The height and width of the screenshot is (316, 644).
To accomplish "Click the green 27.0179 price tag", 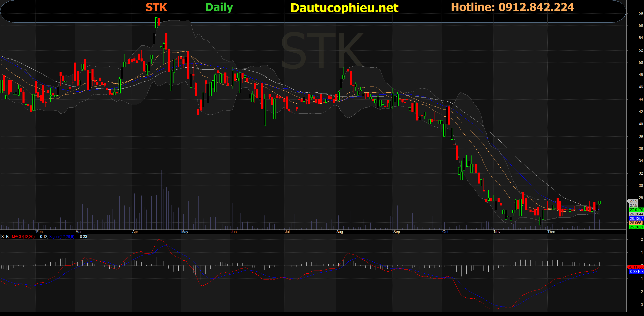I will pyautogui.click(x=636, y=210).
